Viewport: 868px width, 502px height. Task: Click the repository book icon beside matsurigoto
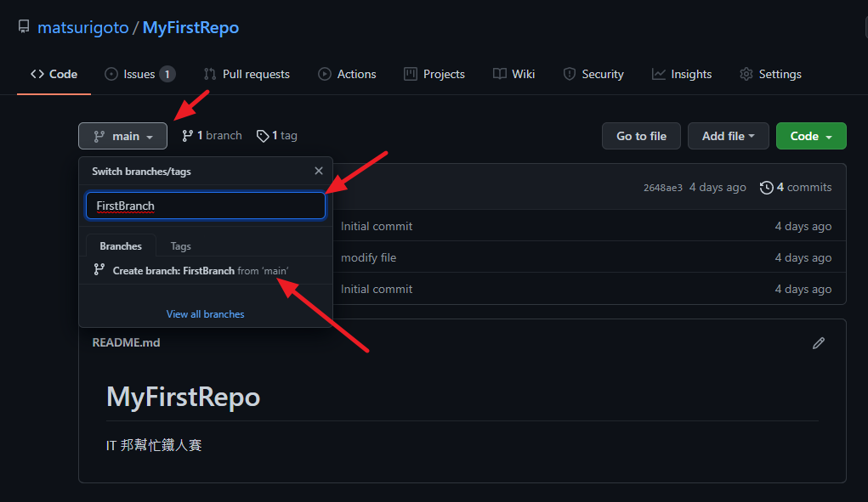[24, 26]
